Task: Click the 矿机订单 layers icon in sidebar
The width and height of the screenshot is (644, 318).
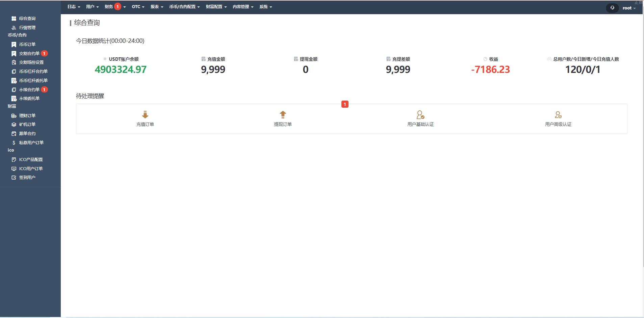Action: 14,125
